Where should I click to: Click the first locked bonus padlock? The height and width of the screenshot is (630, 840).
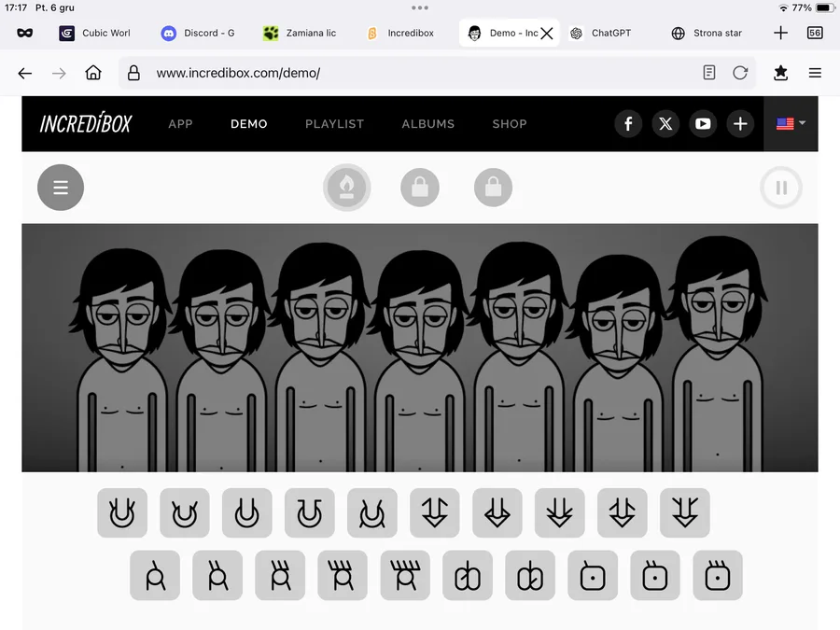(420, 188)
